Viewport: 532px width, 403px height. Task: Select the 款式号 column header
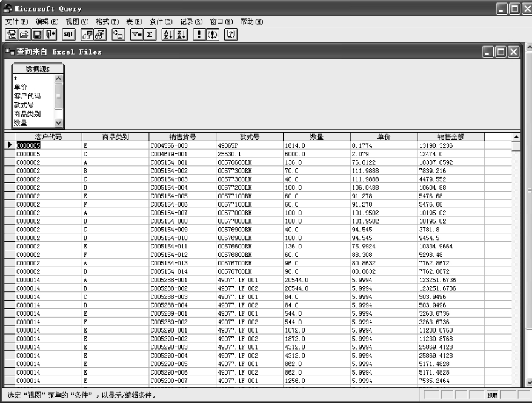(250, 137)
